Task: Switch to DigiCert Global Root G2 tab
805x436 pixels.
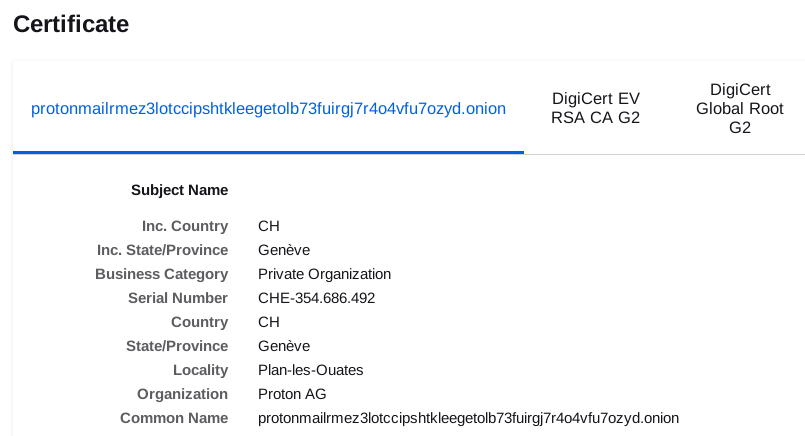Action: click(x=739, y=108)
